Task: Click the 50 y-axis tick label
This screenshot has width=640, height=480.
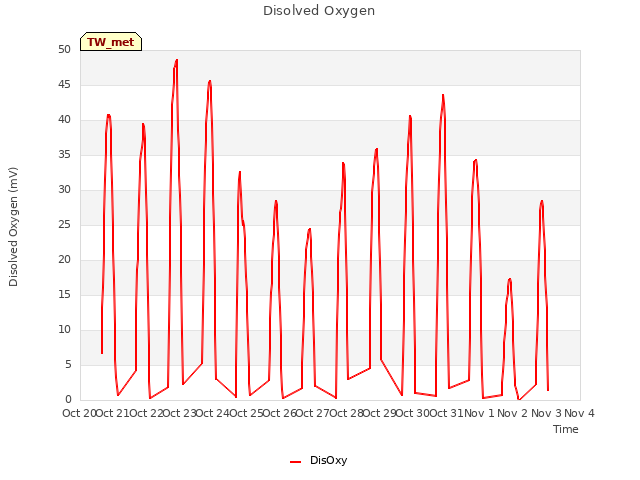Action: pyautogui.click(x=64, y=49)
